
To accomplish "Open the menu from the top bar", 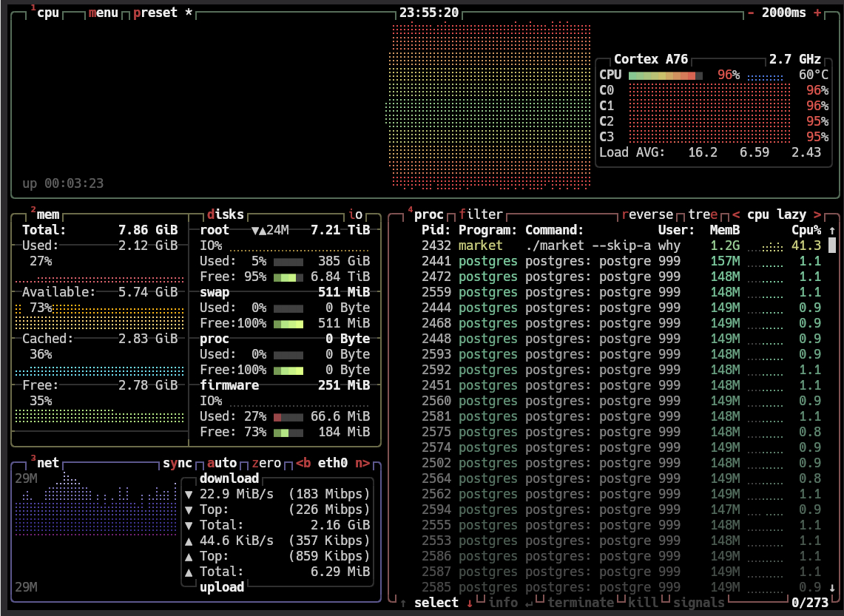I will (x=103, y=13).
